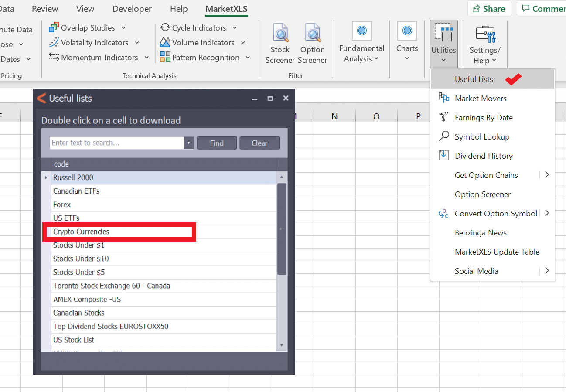Viewport: 566px width, 392px height.
Task: Expand Momentum Indicators dropdown arrow
Action: tap(147, 58)
